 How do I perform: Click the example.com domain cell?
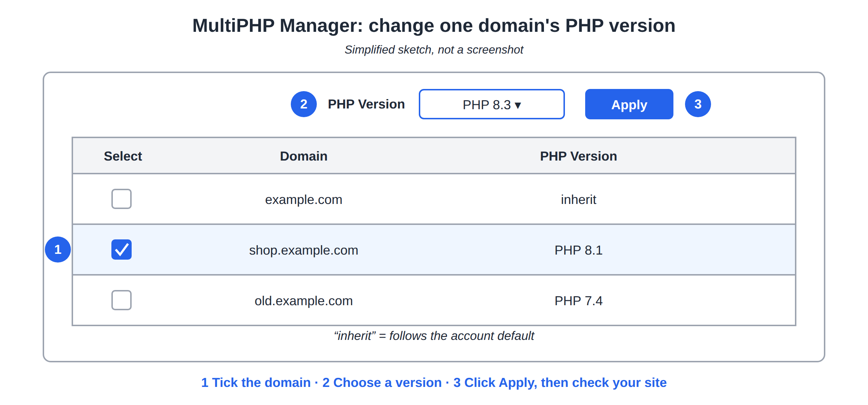pos(304,200)
